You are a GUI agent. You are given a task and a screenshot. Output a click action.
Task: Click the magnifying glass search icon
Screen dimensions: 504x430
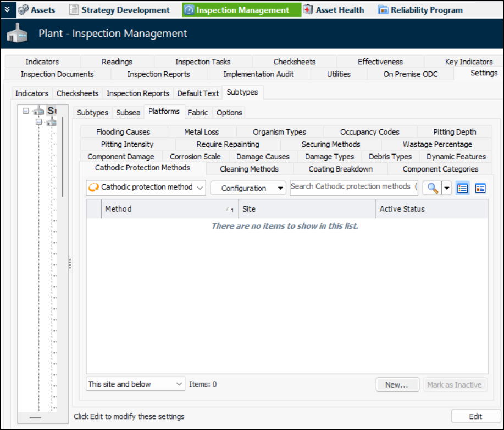click(433, 188)
